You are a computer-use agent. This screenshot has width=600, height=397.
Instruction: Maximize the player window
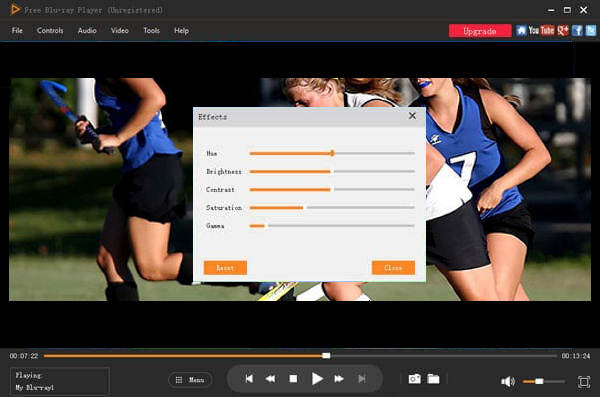coord(567,10)
